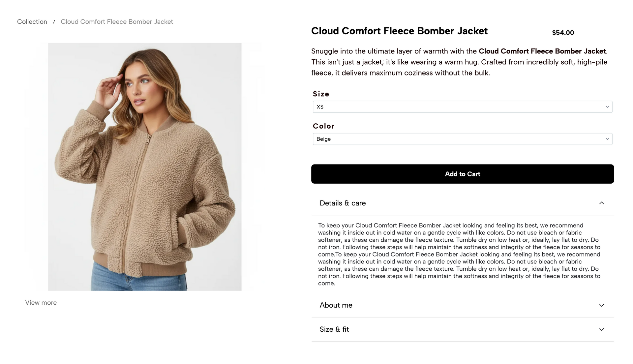Click the Size section label
Image resolution: width=633 pixels, height=364 pixels.
point(320,94)
